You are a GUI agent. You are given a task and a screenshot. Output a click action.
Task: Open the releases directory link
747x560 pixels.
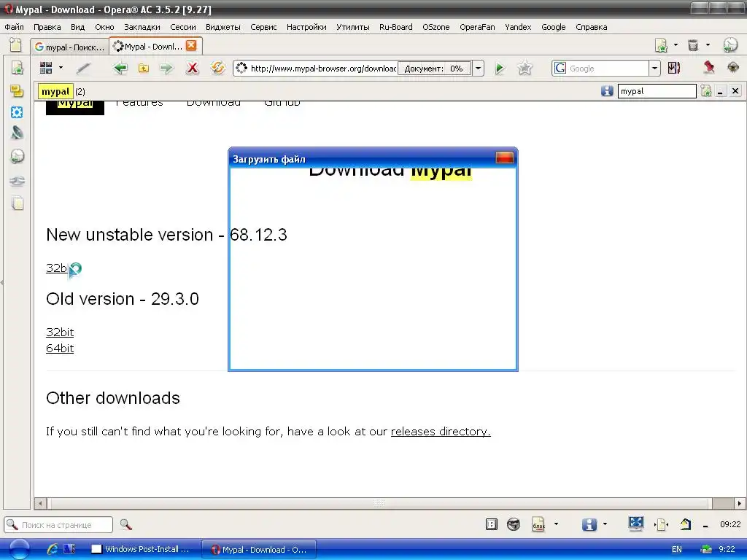click(x=441, y=431)
